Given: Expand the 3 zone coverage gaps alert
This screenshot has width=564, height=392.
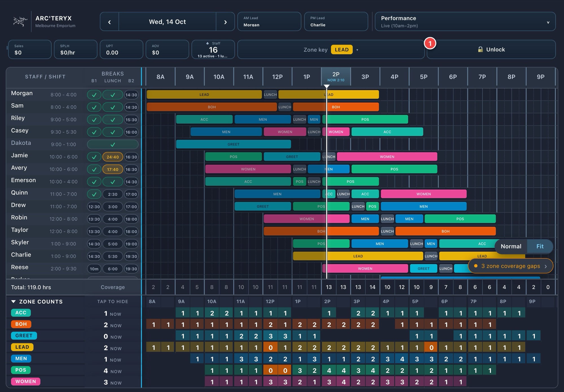Looking at the screenshot, I should coord(511,266).
